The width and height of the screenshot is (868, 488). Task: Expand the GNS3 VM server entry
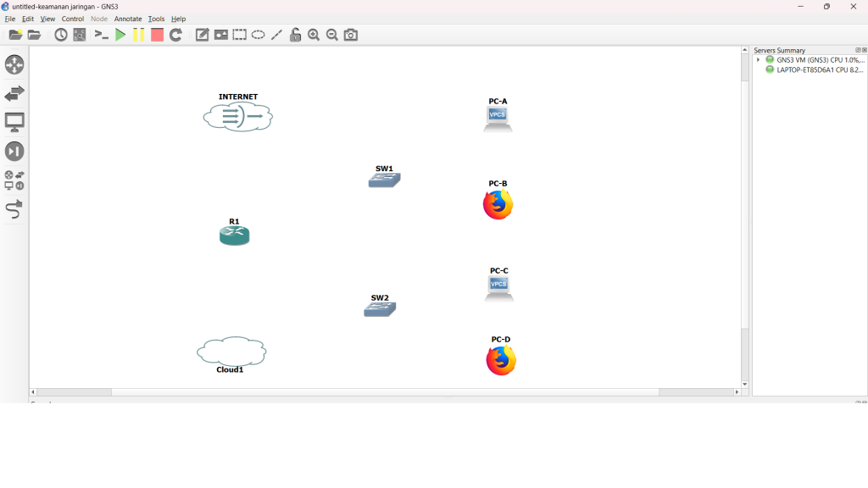[759, 60]
